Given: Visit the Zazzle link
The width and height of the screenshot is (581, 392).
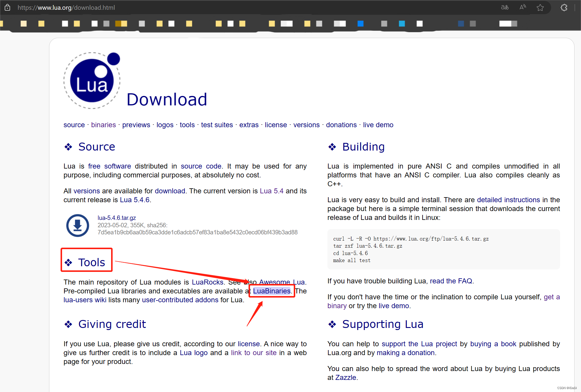Looking at the screenshot, I should point(345,378).
